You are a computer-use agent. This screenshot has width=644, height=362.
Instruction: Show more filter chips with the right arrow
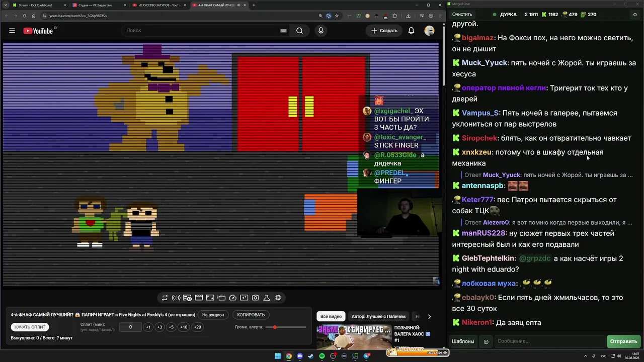tap(429, 316)
